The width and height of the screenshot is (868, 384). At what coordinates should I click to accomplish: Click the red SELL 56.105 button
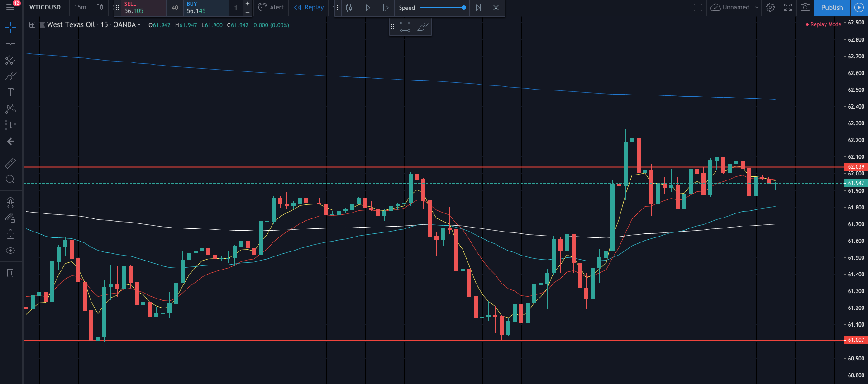143,8
